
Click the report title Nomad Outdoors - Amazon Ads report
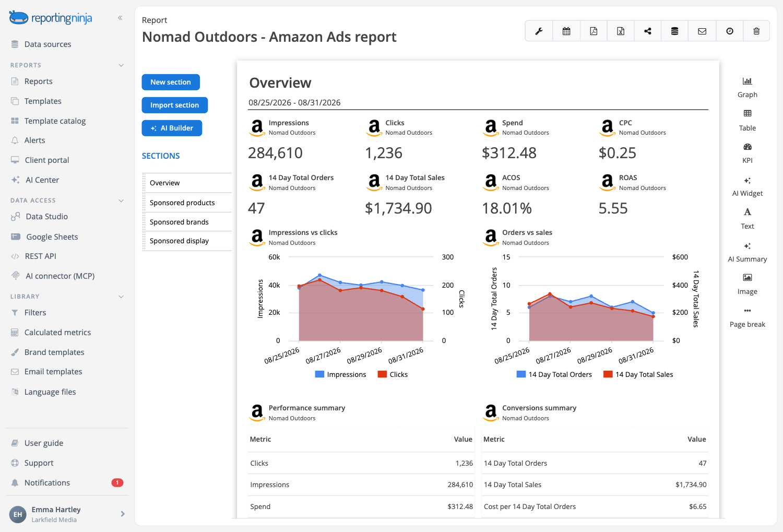(269, 37)
